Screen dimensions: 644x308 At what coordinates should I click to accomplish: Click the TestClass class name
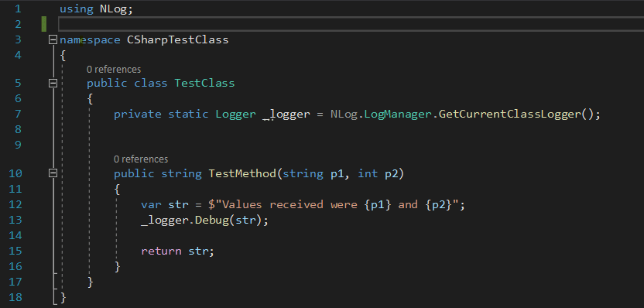pyautogui.click(x=204, y=84)
